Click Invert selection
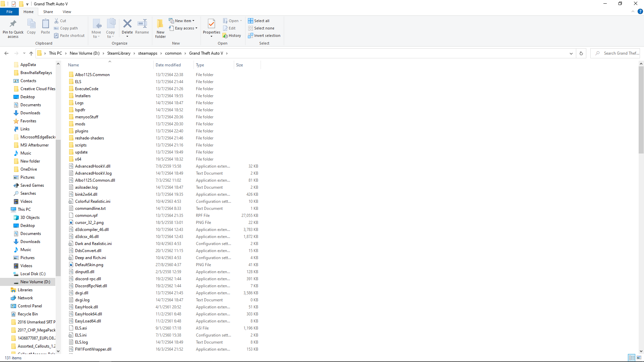The height and width of the screenshot is (362, 644). click(264, 36)
